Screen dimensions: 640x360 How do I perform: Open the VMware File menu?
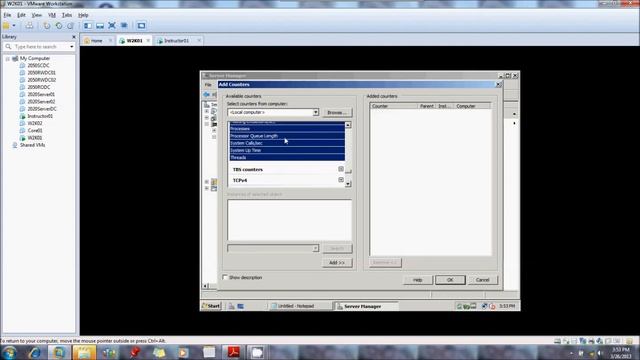[7, 15]
